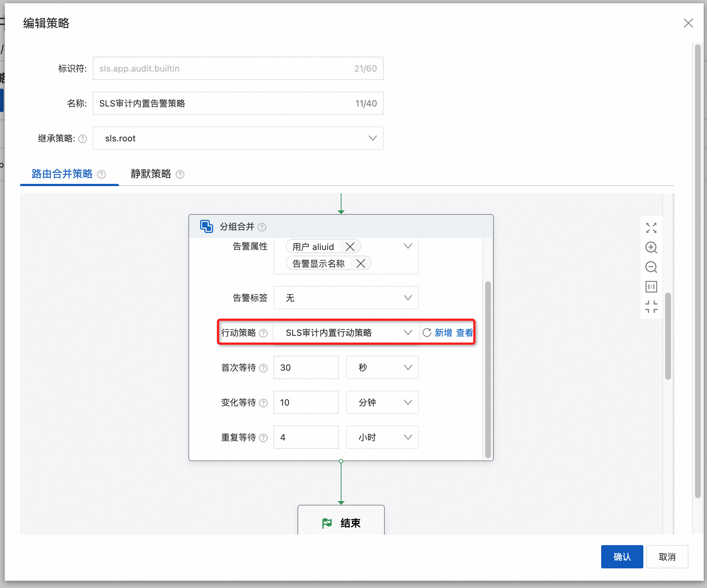Click the collapse/shrink canvas icon

tap(651, 306)
